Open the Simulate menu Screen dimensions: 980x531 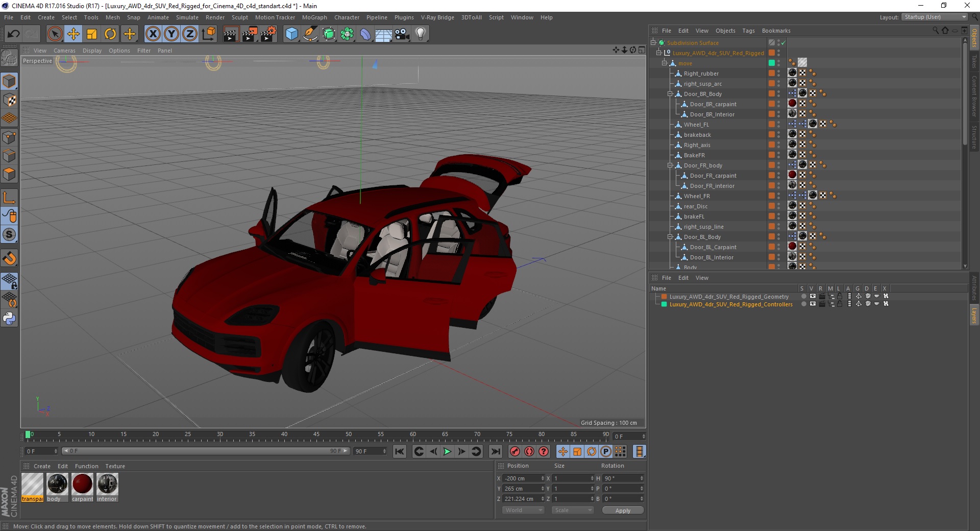coord(187,17)
